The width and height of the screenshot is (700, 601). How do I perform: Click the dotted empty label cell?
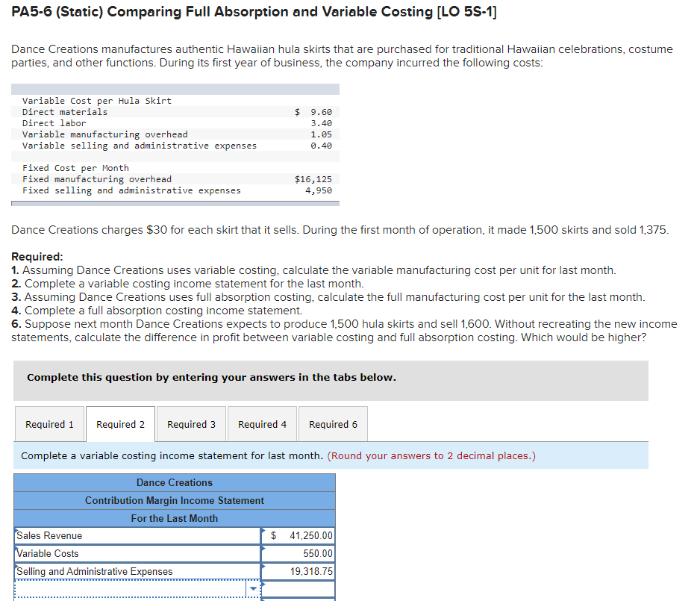point(127,589)
